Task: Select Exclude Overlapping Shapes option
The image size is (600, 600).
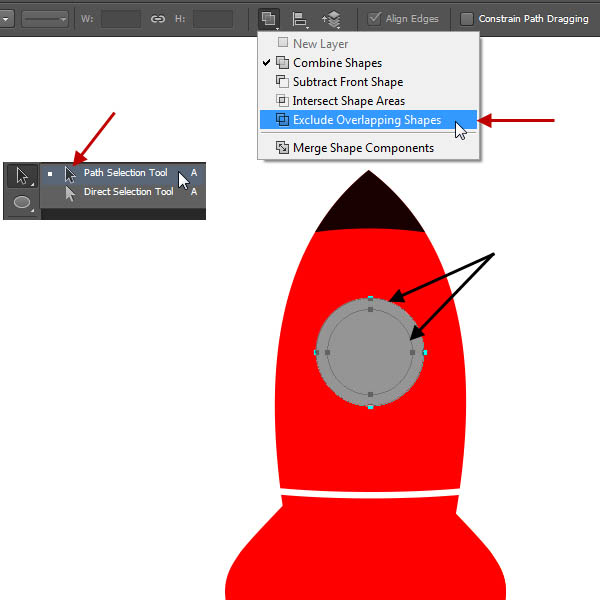Action: point(369,120)
